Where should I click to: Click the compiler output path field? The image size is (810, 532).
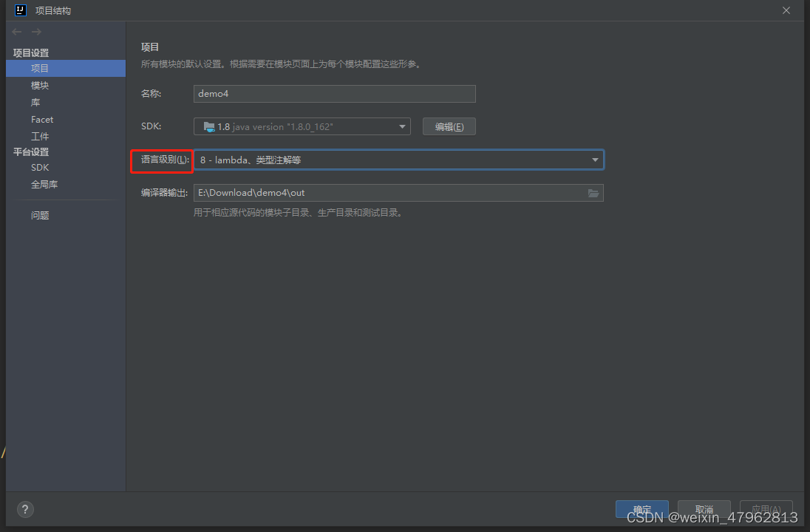pyautogui.click(x=384, y=193)
